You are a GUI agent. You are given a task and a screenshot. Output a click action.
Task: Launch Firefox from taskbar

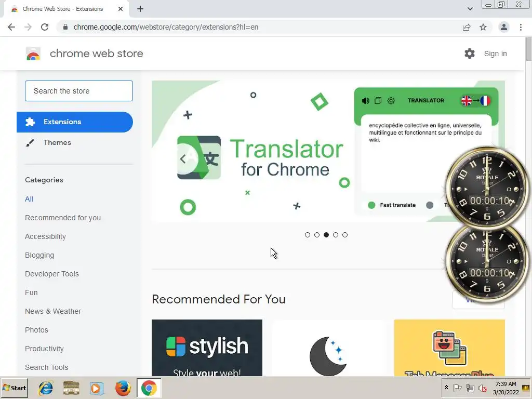pos(123,388)
